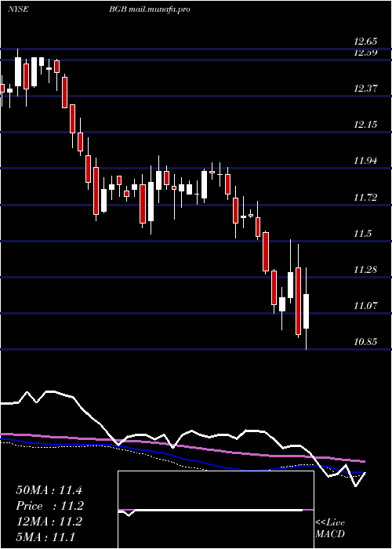Image resolution: width=392 pixels, height=549 pixels.
Task: Select the 11.07 price axis label
Action: (365, 306)
